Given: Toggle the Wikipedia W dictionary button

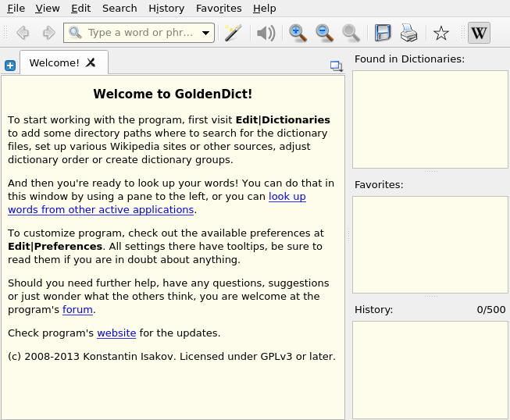Looking at the screenshot, I should click(x=479, y=33).
